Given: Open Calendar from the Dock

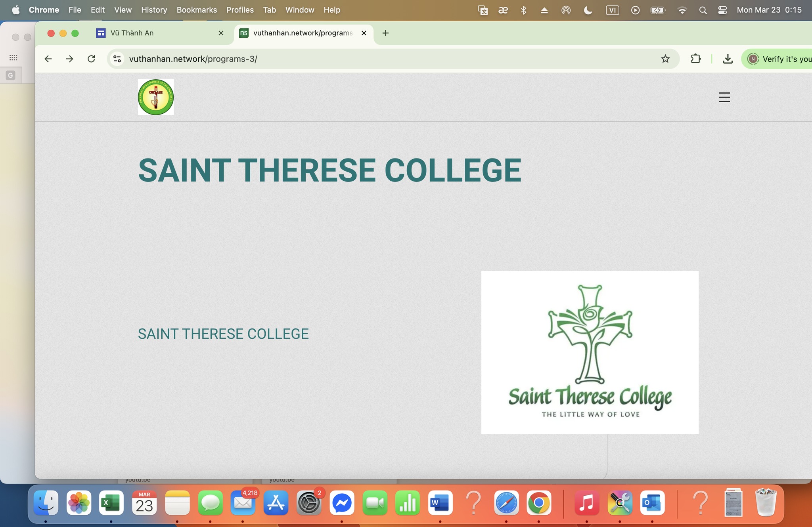Looking at the screenshot, I should pyautogui.click(x=144, y=503).
